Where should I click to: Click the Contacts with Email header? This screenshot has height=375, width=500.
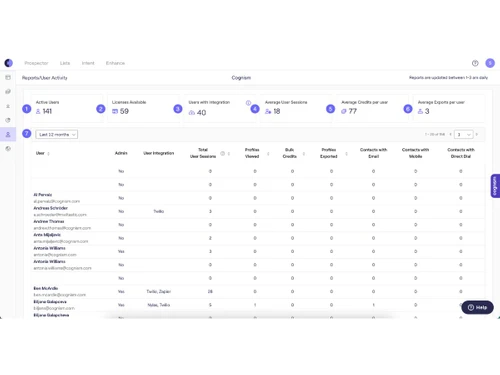[x=373, y=153]
